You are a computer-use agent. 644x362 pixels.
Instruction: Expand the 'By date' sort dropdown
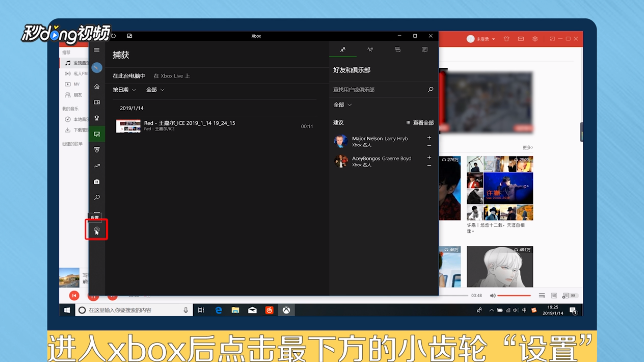coord(124,90)
